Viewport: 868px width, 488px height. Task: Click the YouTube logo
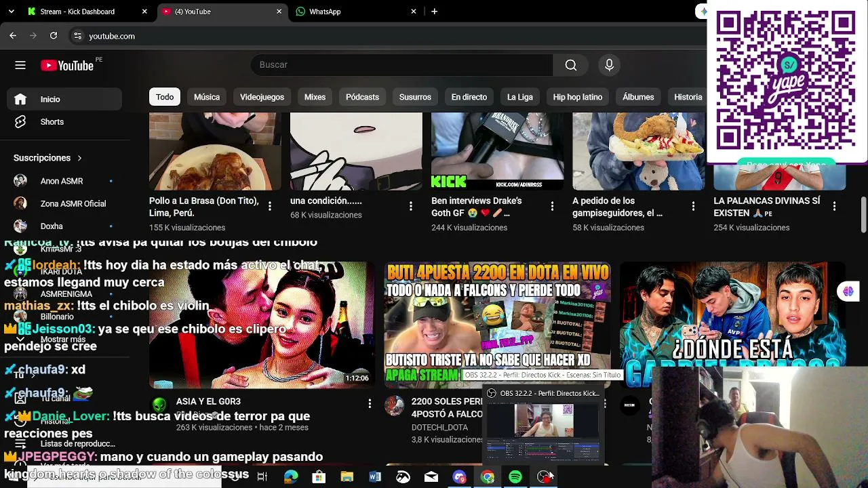[66, 65]
